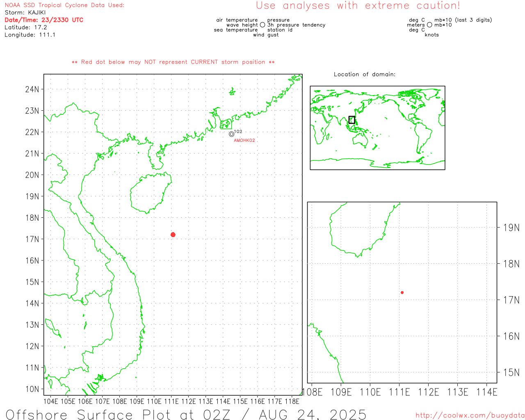Click the red storm dot in zoomed inset map
This screenshot has width=525, height=420.
click(402, 292)
